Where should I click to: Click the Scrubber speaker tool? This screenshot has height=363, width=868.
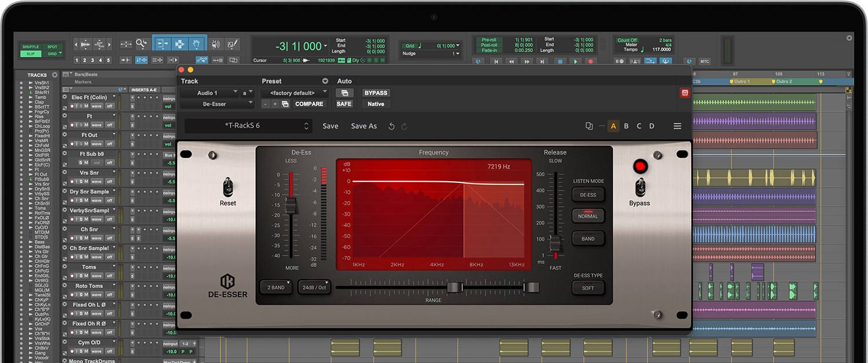tap(216, 44)
